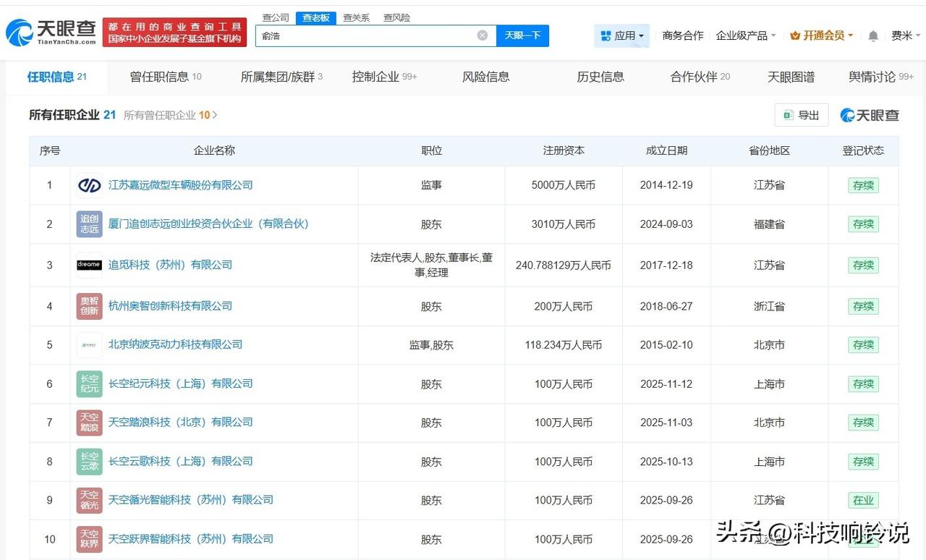This screenshot has height=560, width=926.
Task: Switch to the 风险信息 tab
Action: coord(485,76)
